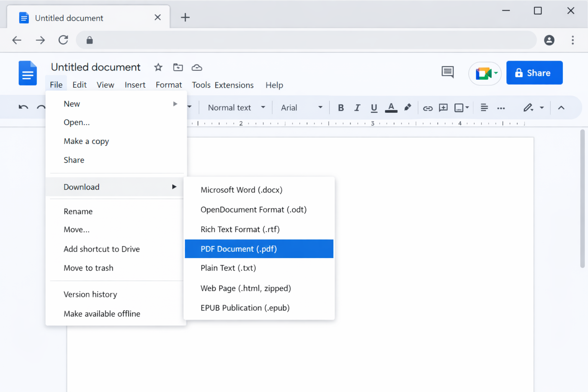
Task: Click the Insert image icon
Action: point(459,108)
